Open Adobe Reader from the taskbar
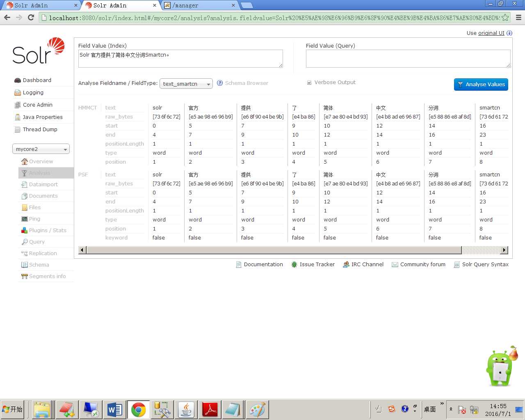This screenshot has height=420, width=525. pyautogui.click(x=210, y=410)
